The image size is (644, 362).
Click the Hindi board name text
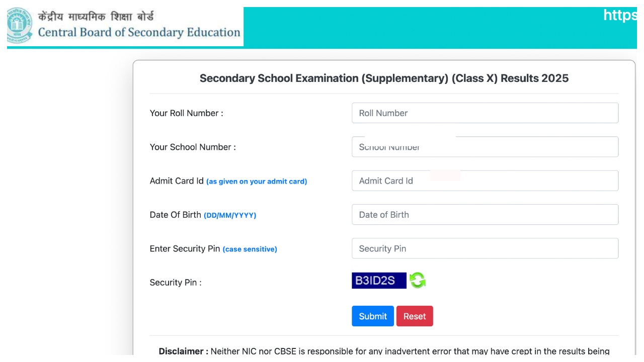[96, 17]
